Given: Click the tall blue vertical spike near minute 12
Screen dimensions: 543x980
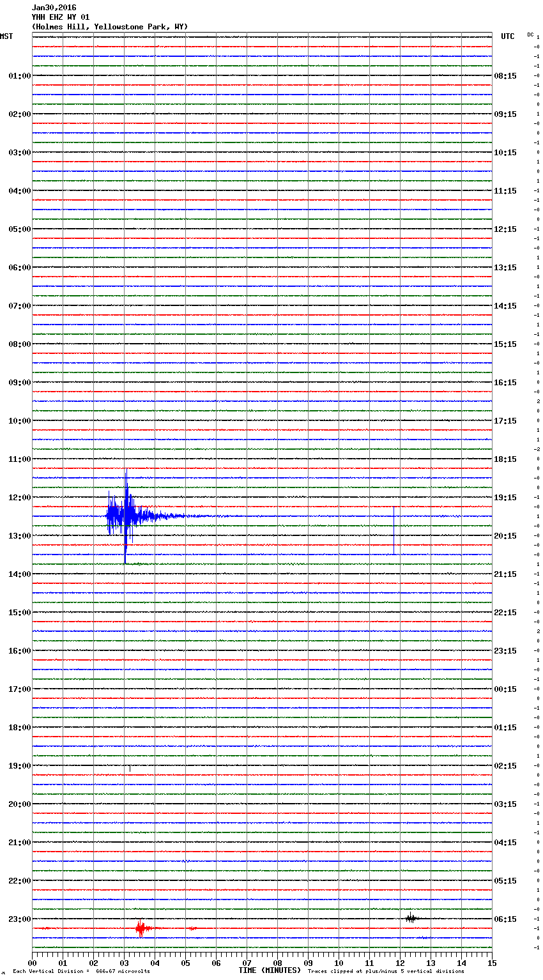Looking at the screenshot, I should [x=394, y=530].
